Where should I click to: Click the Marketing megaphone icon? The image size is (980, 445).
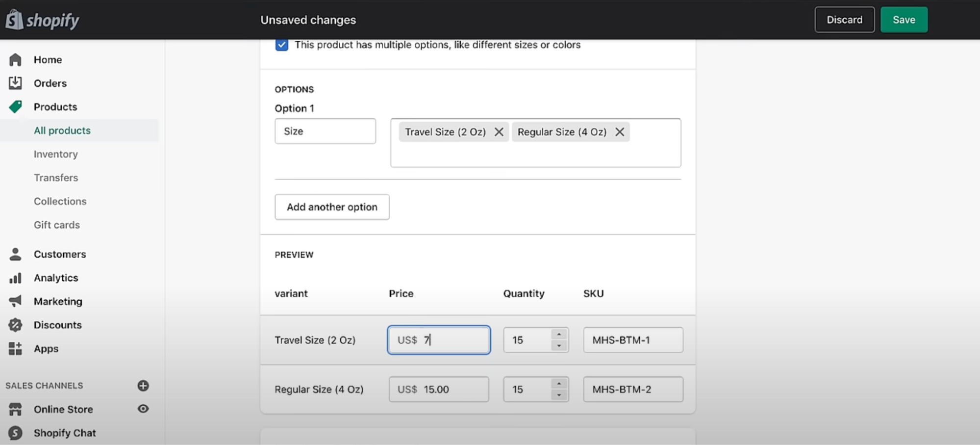click(x=15, y=301)
